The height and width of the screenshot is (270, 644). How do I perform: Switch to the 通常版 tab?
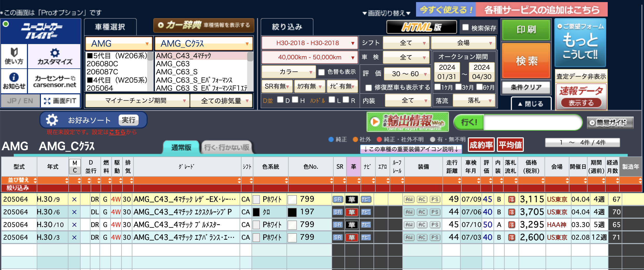tap(181, 147)
